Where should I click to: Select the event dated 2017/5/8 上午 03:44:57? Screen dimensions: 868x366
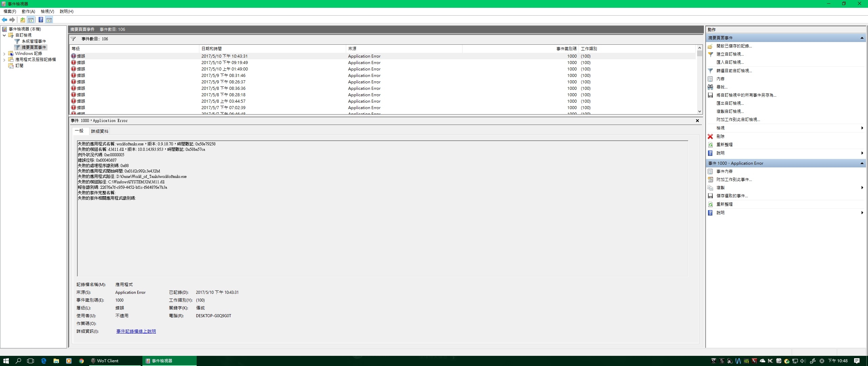click(383, 101)
